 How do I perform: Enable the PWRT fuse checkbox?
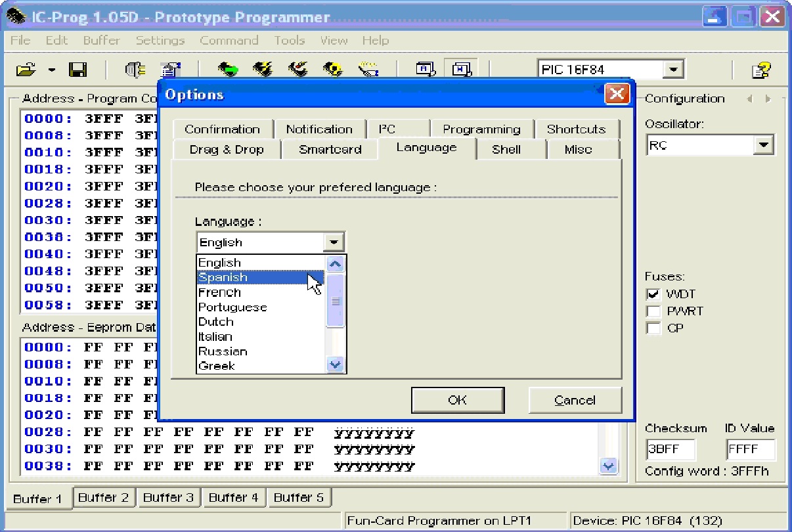(653, 311)
